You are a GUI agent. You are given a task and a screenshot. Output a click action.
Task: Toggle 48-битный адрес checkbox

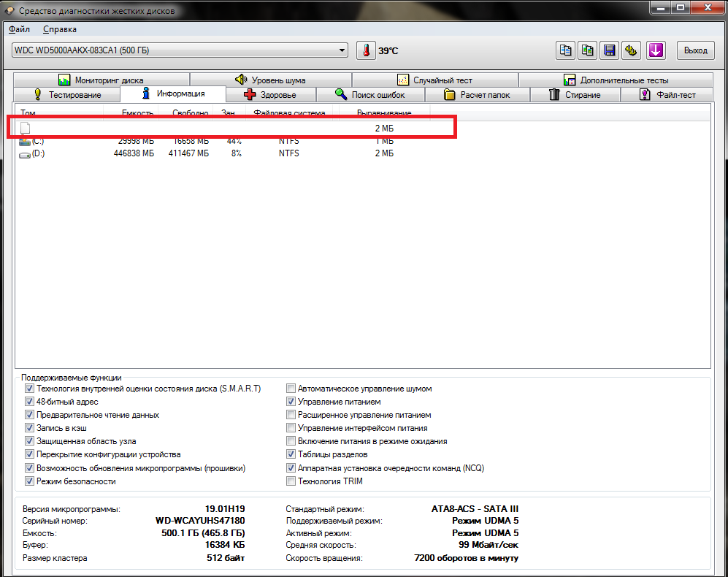[x=29, y=402]
